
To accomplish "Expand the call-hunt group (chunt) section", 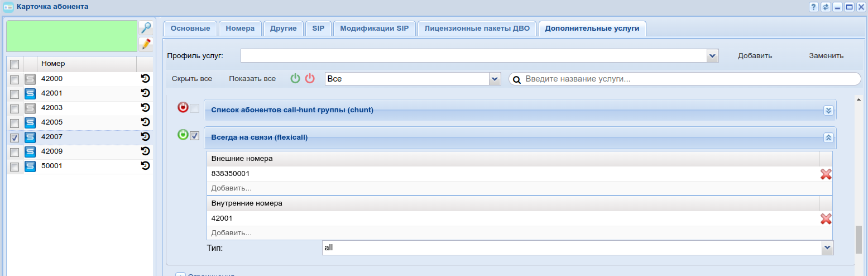I will [828, 111].
